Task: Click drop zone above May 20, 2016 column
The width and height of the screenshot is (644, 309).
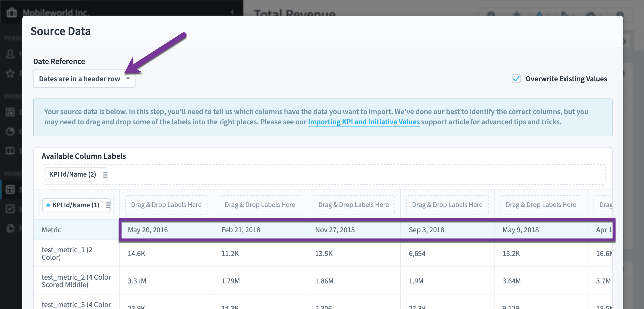Action: pyautogui.click(x=166, y=205)
